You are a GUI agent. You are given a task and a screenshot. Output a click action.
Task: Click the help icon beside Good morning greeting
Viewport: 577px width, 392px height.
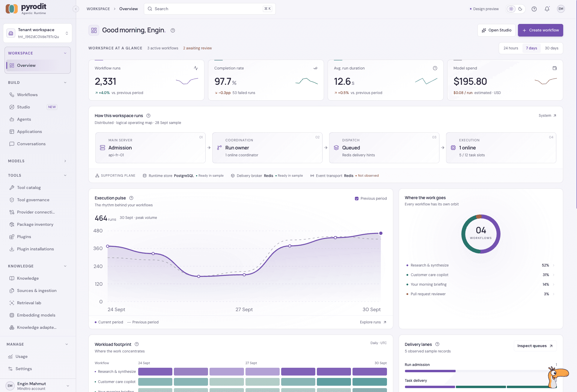[173, 30]
